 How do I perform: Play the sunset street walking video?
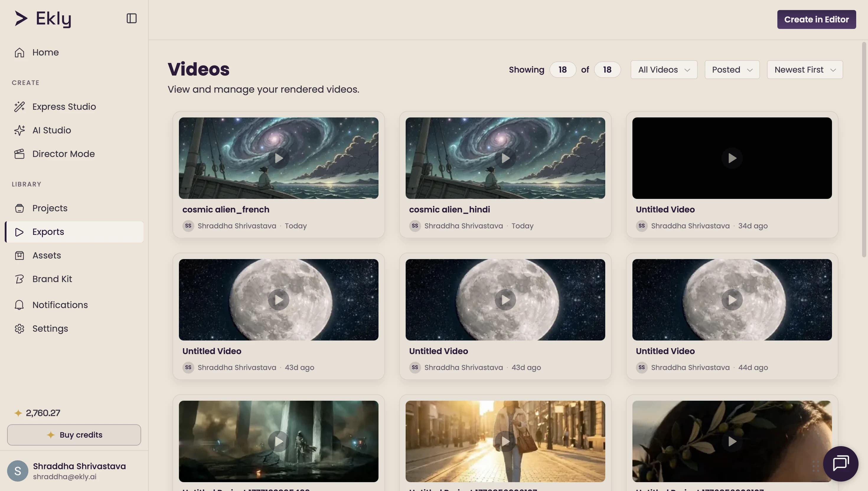[x=505, y=441]
